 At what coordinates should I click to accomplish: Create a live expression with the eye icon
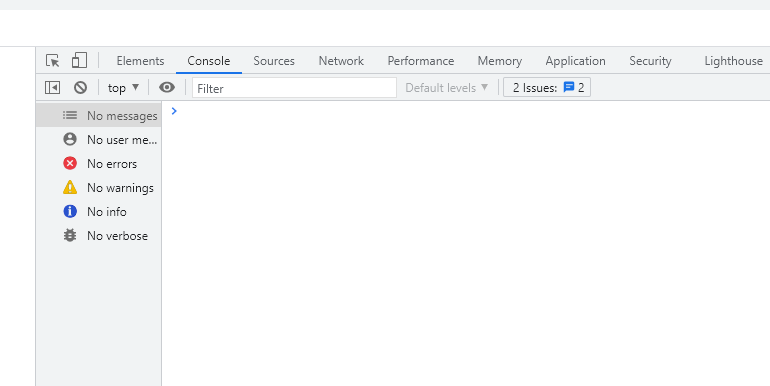point(167,87)
